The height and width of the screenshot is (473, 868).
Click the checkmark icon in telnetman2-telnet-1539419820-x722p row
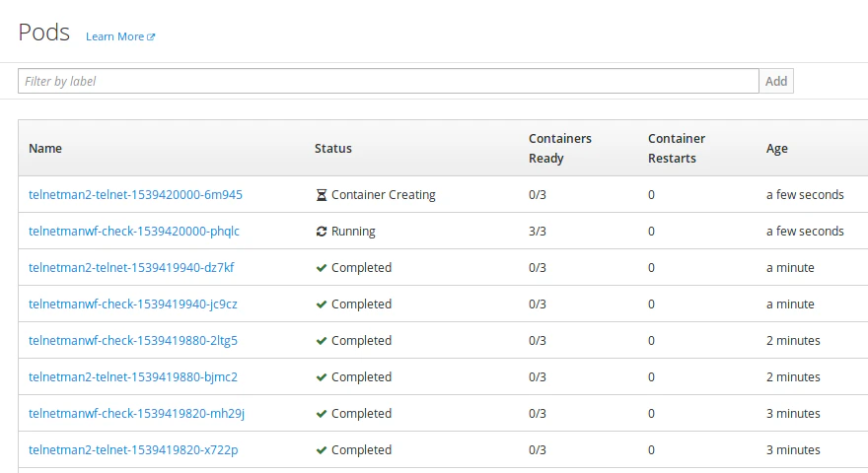tap(322, 450)
